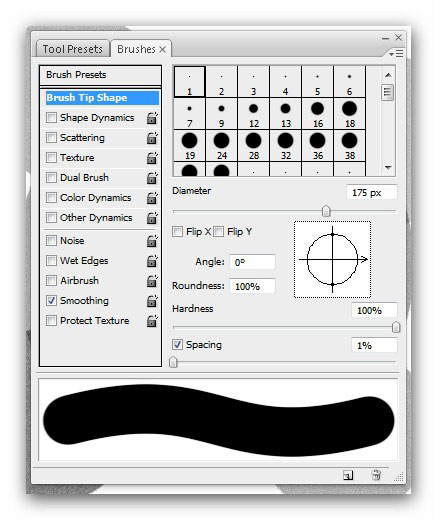Image resolution: width=437 pixels, height=520 pixels.
Task: Click the Hardness 100% field
Action: click(374, 310)
